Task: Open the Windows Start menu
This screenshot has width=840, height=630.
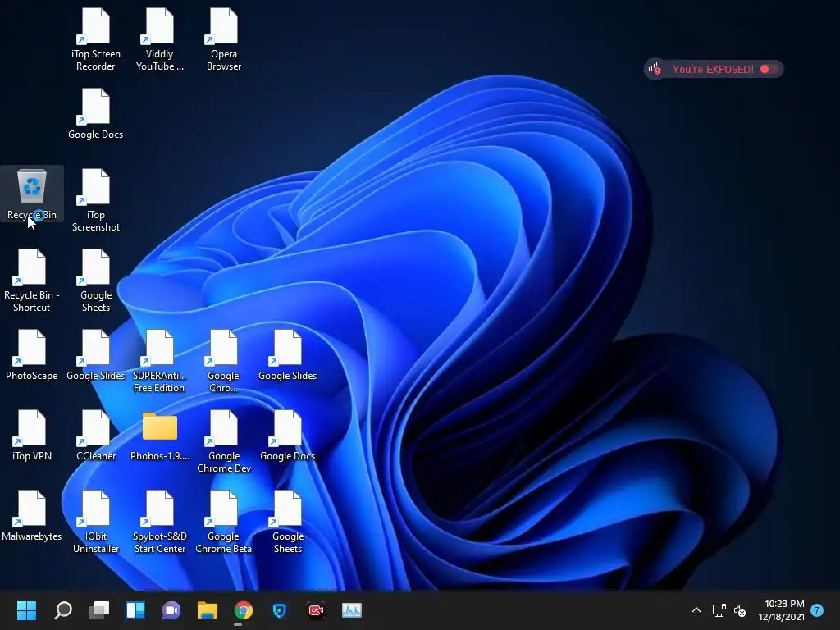Action: [26, 610]
